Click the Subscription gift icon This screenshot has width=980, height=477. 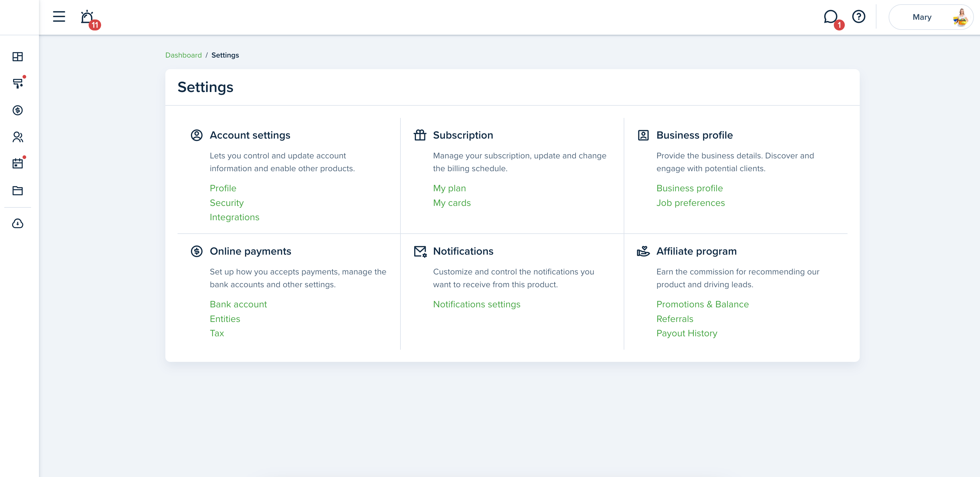click(420, 135)
